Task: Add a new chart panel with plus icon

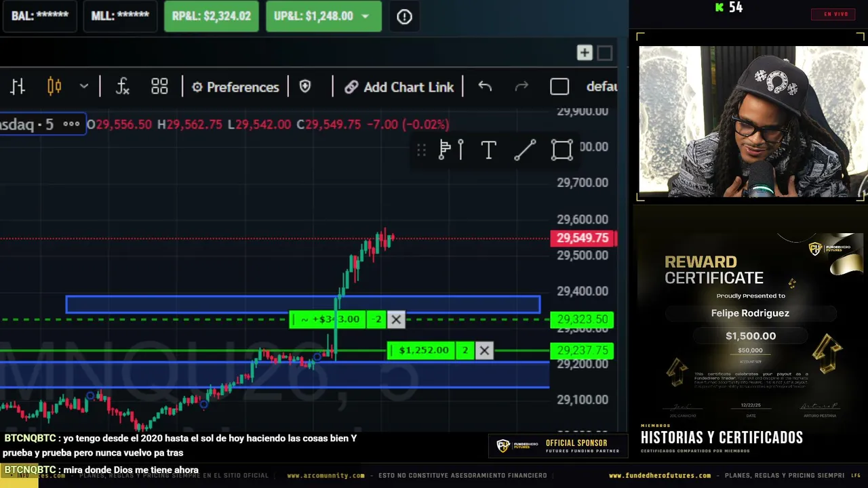Action: pyautogui.click(x=585, y=53)
